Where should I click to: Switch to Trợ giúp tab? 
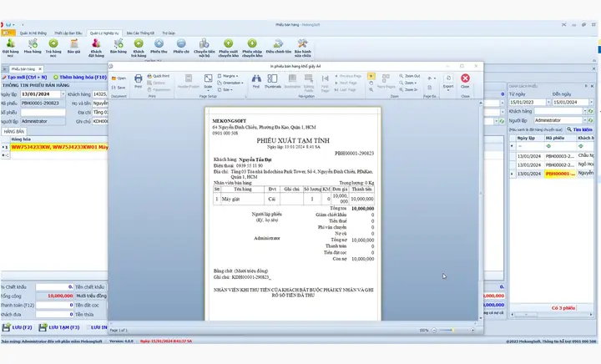169,33
